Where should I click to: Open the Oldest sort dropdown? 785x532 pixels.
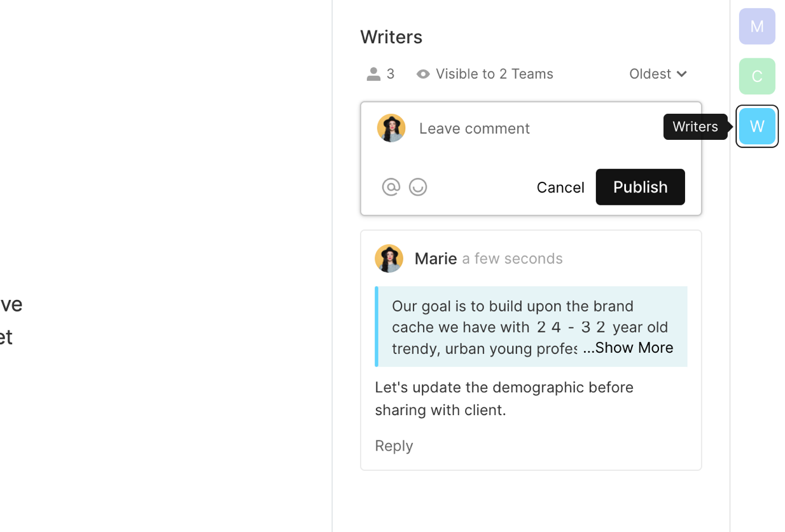(x=658, y=74)
